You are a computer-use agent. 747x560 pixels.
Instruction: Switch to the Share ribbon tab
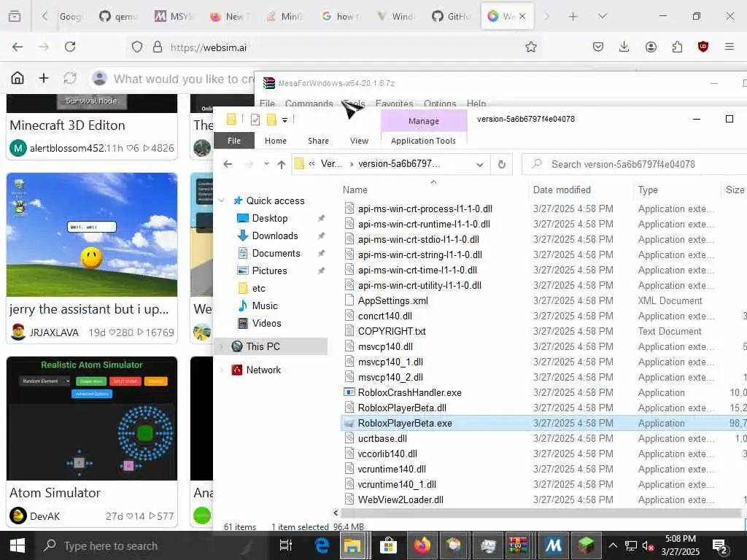pyautogui.click(x=318, y=141)
